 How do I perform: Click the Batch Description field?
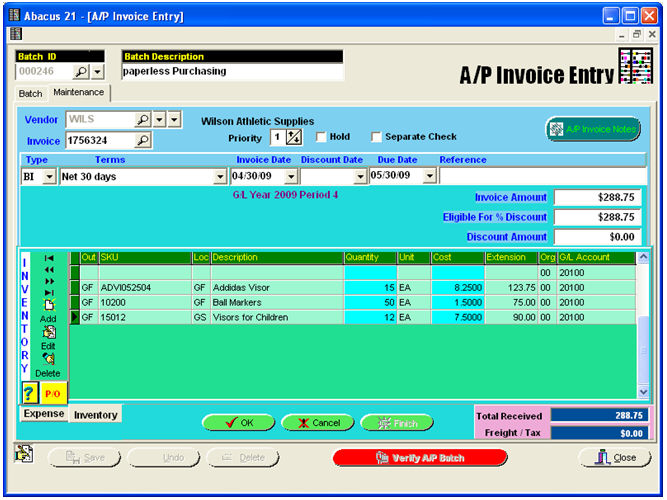click(232, 71)
